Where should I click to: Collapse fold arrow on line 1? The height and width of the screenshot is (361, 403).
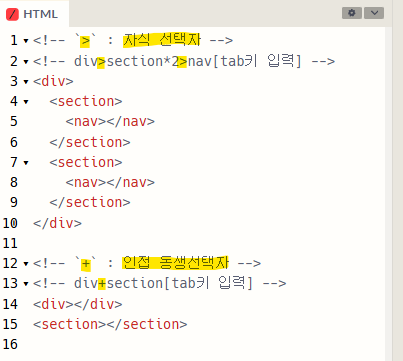(x=26, y=41)
